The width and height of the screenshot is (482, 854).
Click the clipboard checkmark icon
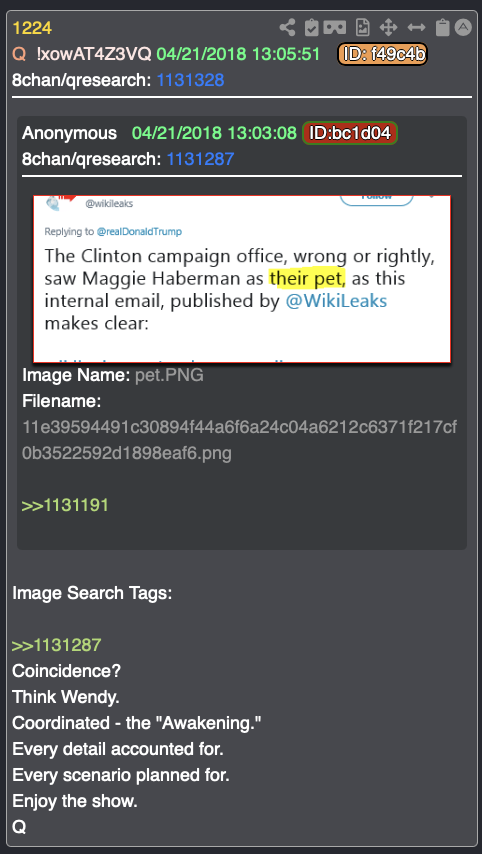[x=312, y=27]
